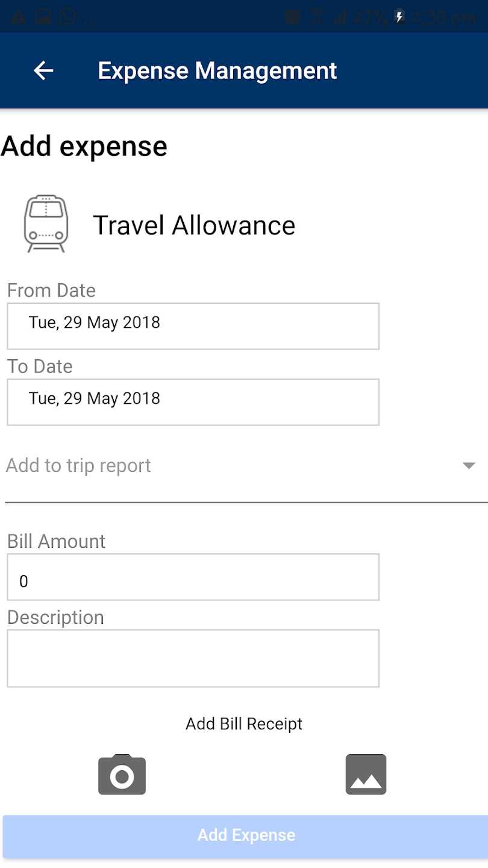488x868 pixels.
Task: Open the To Date picker
Action: pos(193,402)
